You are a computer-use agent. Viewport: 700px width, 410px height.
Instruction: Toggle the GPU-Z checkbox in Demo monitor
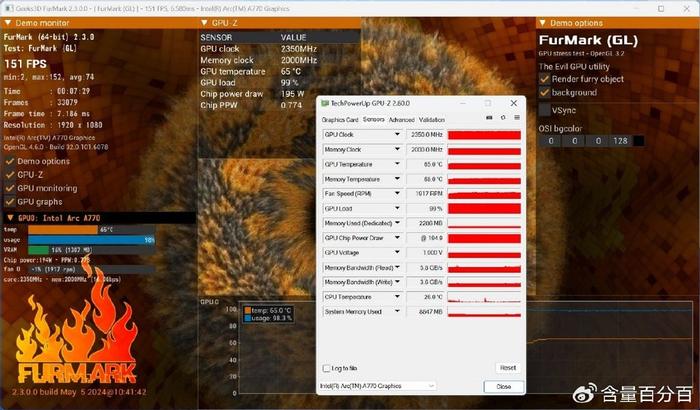pos(10,175)
